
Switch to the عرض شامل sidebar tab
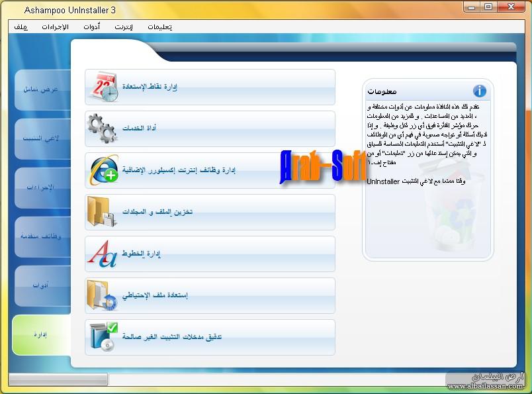point(42,89)
